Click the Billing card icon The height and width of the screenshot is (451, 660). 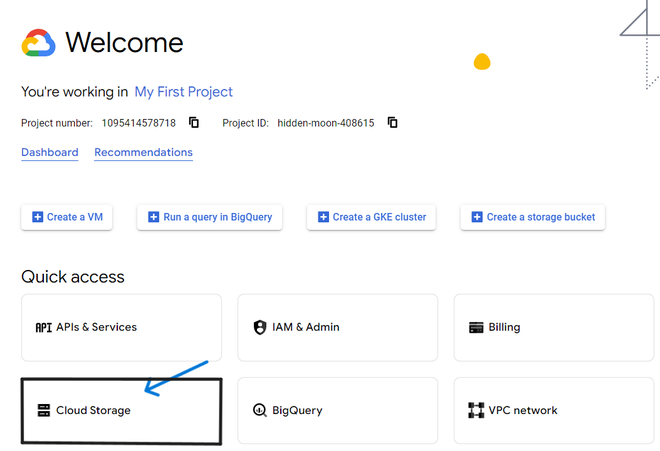click(476, 327)
